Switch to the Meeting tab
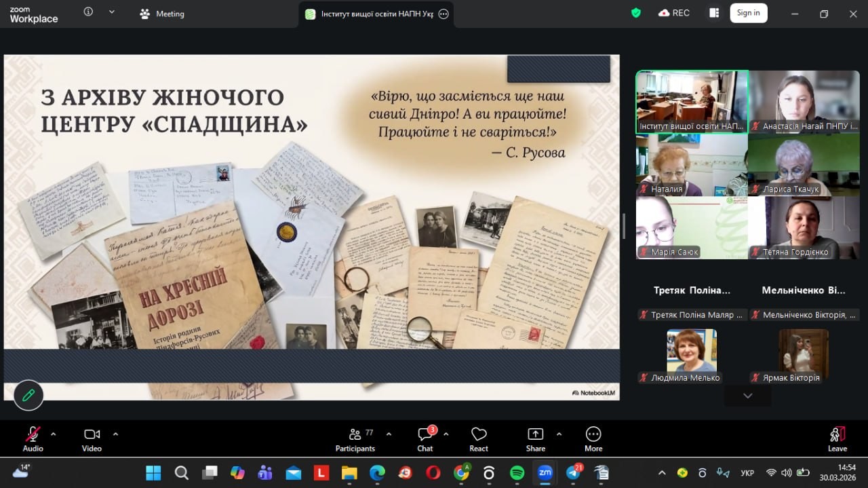This screenshot has height=488, width=868. pyautogui.click(x=163, y=14)
